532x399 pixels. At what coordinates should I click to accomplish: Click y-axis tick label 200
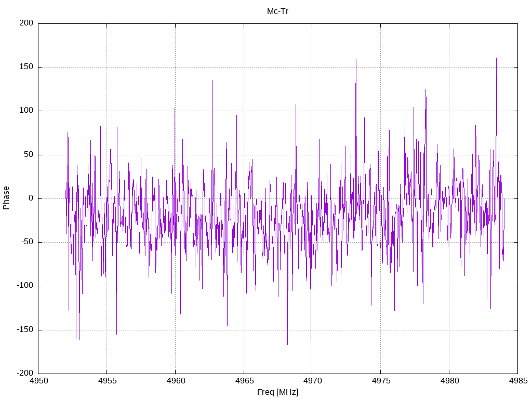(x=26, y=23)
